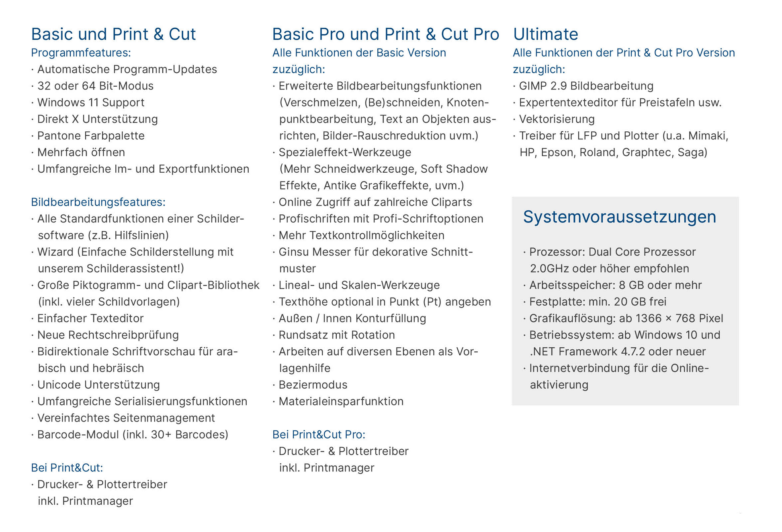Click the "Einfacher Texteditor" list item
Image resolution: width=782 pixels, height=532 pixels.
[90, 318]
